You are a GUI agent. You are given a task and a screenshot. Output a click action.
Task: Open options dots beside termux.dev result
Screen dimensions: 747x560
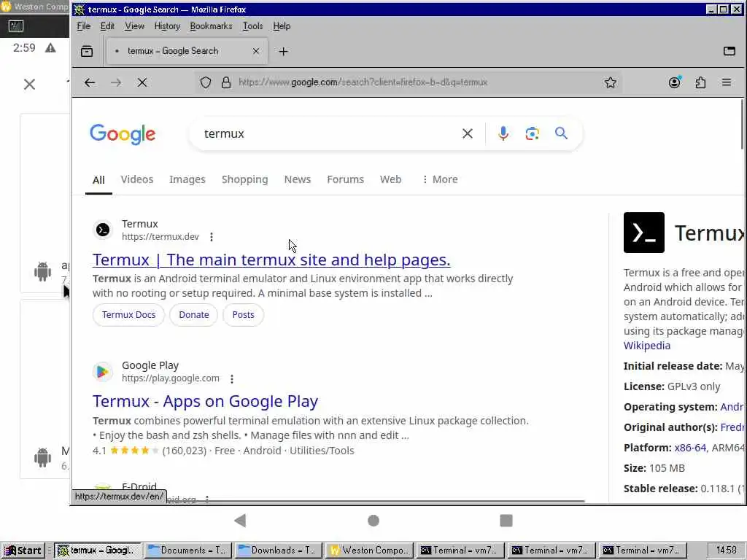tap(212, 237)
